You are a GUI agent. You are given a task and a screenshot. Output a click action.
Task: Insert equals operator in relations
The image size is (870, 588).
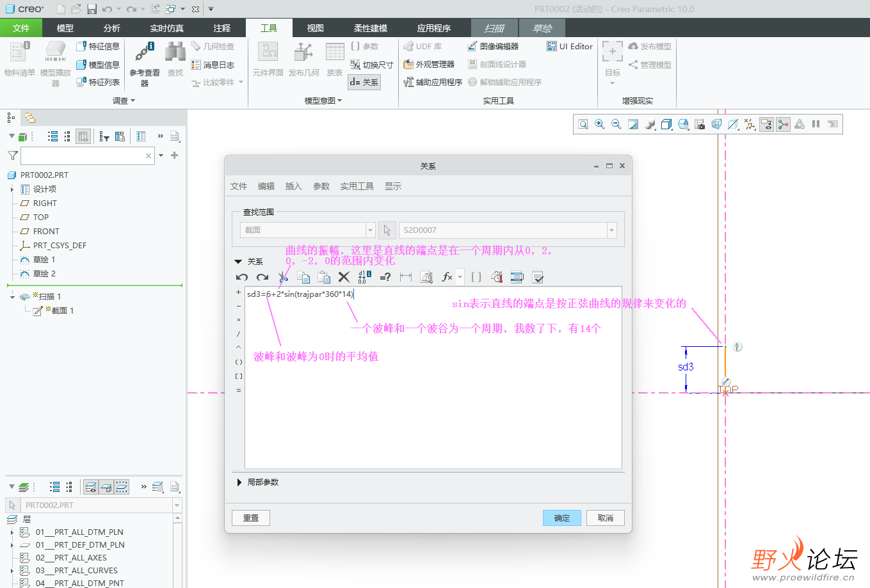pyautogui.click(x=239, y=390)
